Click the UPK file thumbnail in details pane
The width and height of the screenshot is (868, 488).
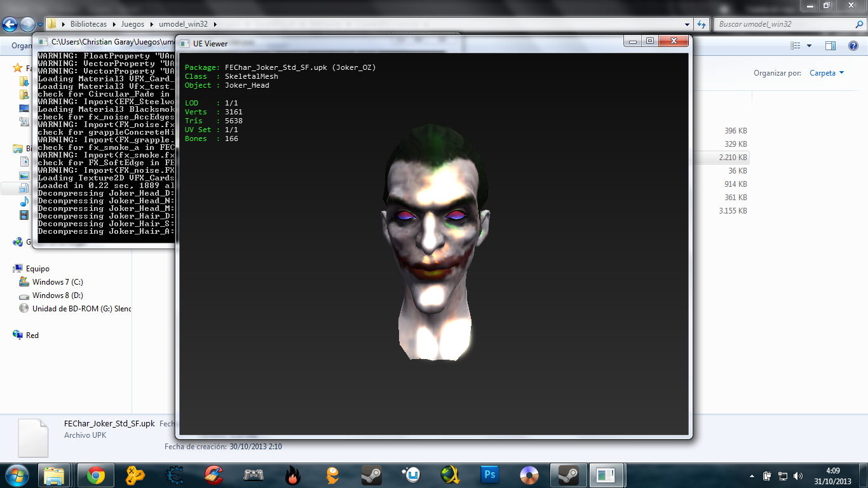(x=32, y=438)
